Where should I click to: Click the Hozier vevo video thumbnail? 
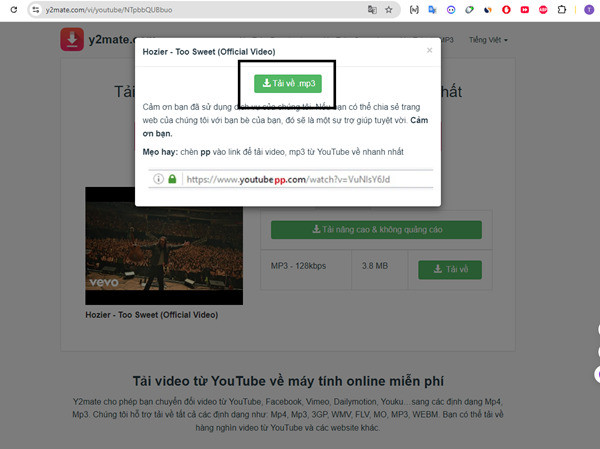[164, 246]
